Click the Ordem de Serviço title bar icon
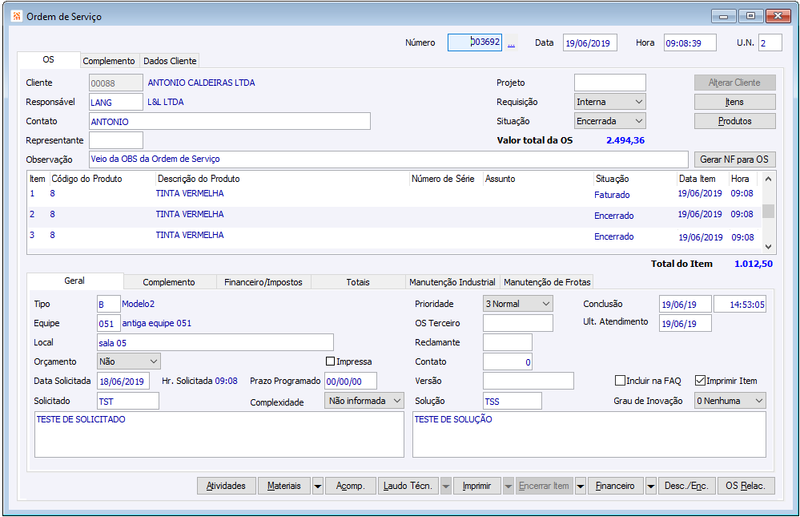Screen dimensions: 800x517 12,16
